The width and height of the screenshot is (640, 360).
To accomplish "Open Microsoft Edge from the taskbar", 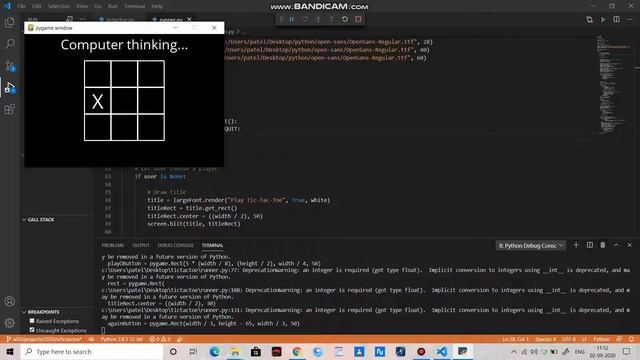I will 214,351.
